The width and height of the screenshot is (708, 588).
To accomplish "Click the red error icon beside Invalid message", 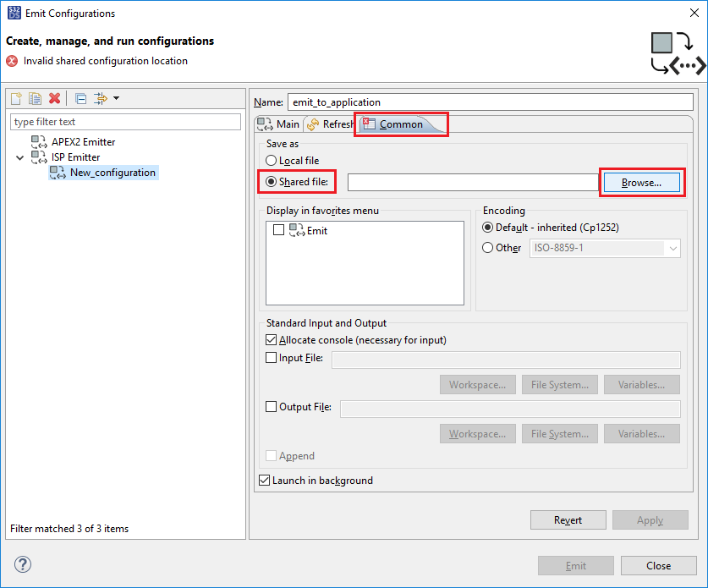I will 12,61.
